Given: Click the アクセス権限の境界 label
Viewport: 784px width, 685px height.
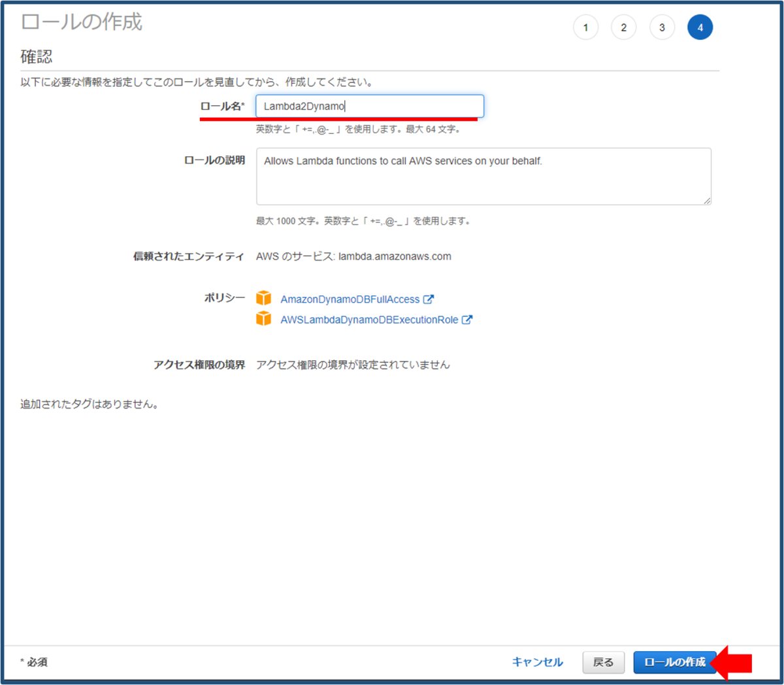Looking at the screenshot, I should (199, 365).
